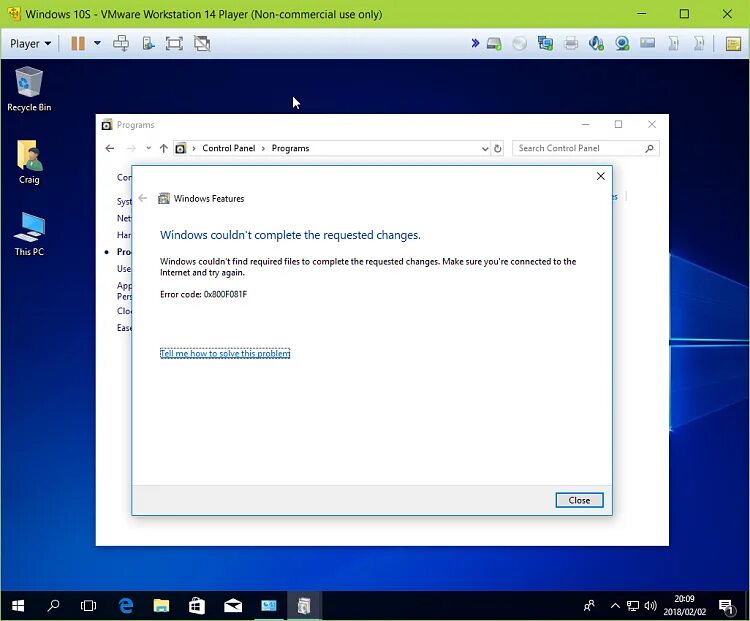Open Task View on the taskbar
Screen dimensions: 750x621
click(88, 606)
